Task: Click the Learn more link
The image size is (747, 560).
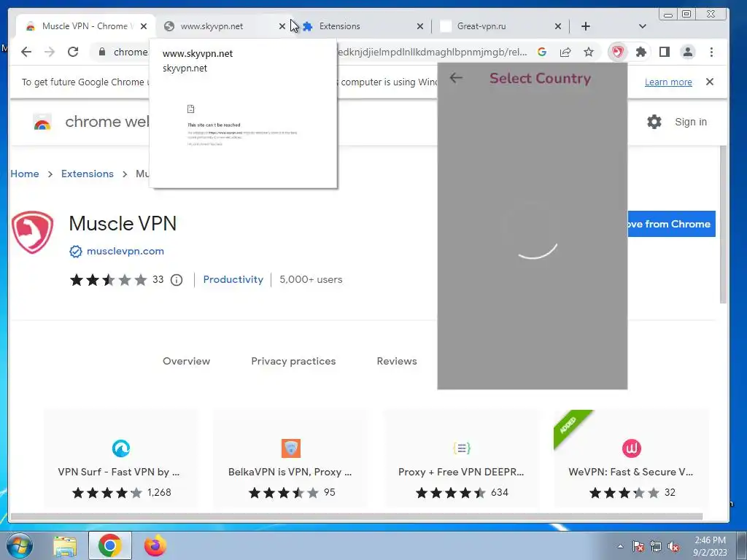Action: (x=668, y=82)
